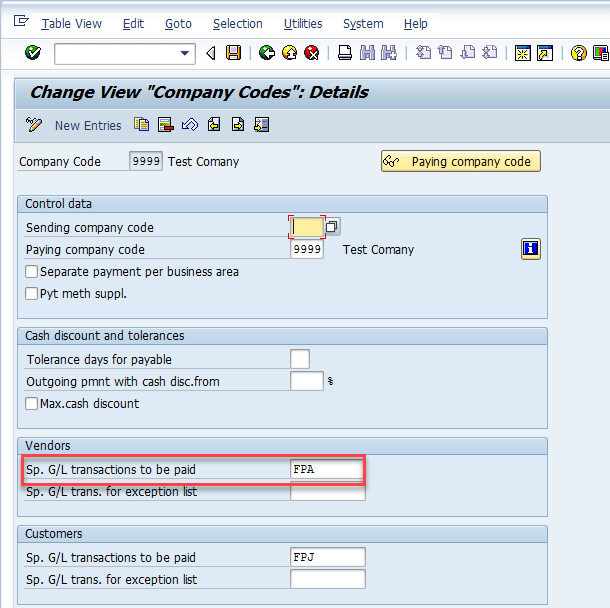Click the red Cancel icon
The image size is (610, 608).
[312, 53]
